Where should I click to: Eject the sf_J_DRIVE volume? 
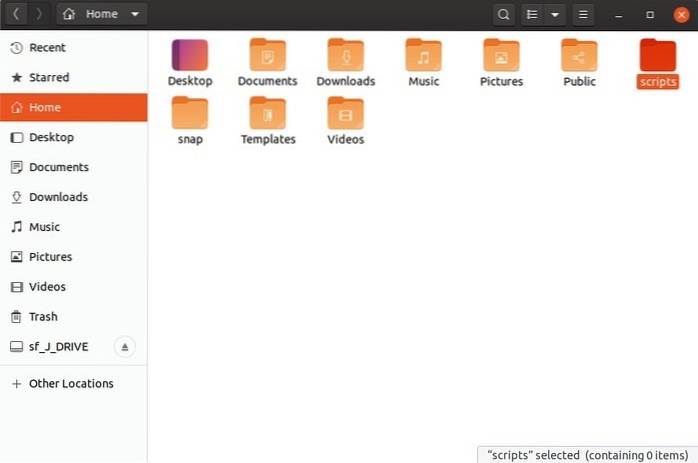click(125, 347)
